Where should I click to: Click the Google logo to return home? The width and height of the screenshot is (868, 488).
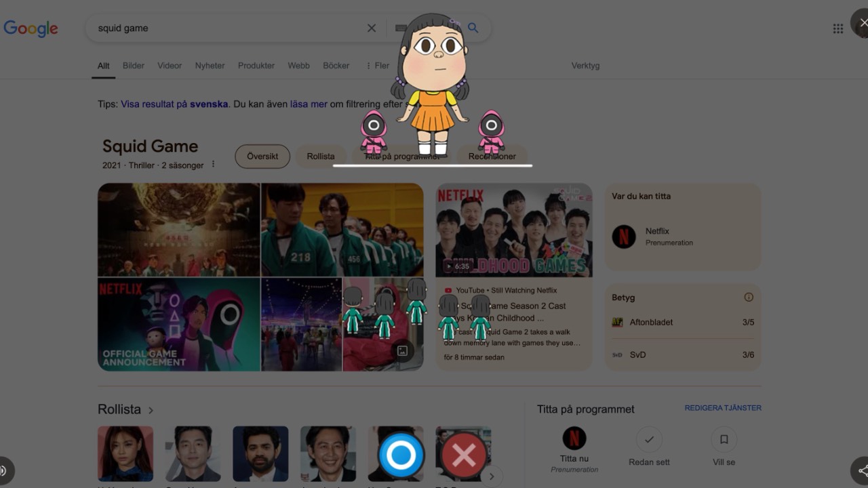pos(31,28)
